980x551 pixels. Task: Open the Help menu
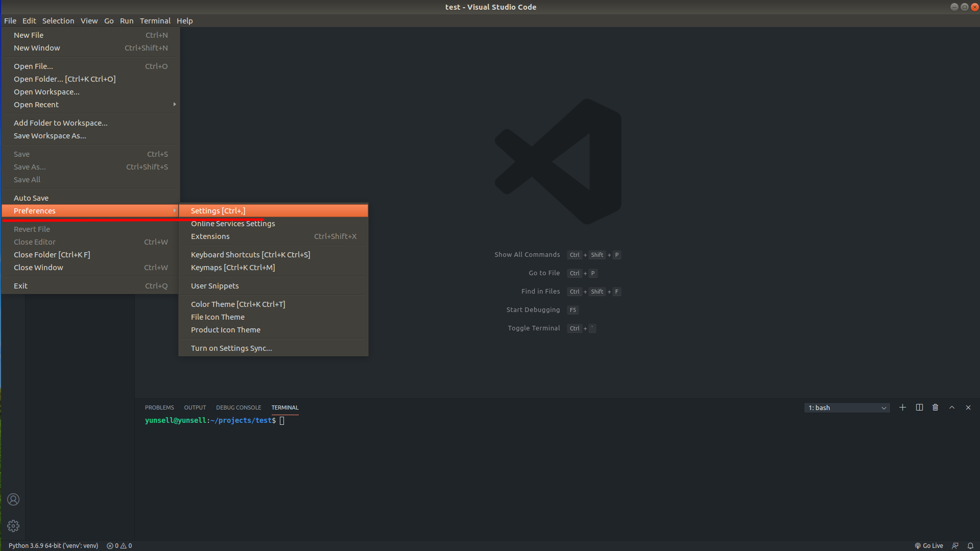click(185, 21)
